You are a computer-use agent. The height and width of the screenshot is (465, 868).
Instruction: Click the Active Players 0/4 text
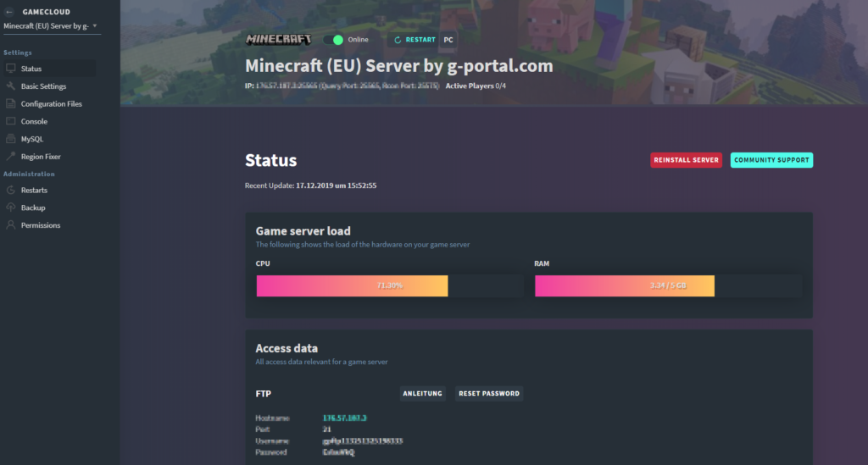click(476, 86)
